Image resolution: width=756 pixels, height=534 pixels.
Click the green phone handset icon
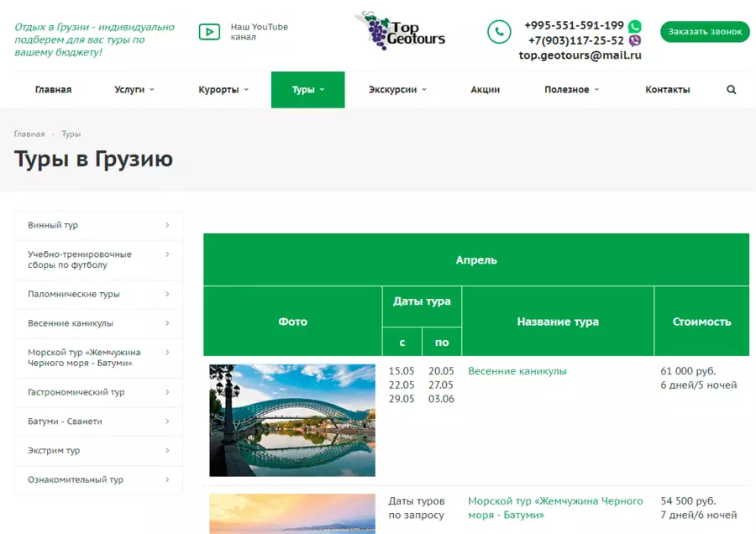click(x=499, y=32)
